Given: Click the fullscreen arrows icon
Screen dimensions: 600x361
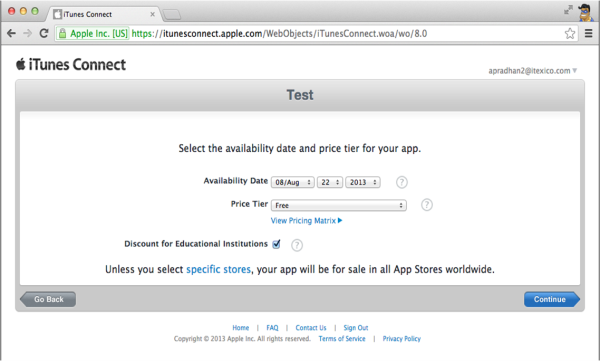Looking at the screenshot, I should tap(569, 10).
